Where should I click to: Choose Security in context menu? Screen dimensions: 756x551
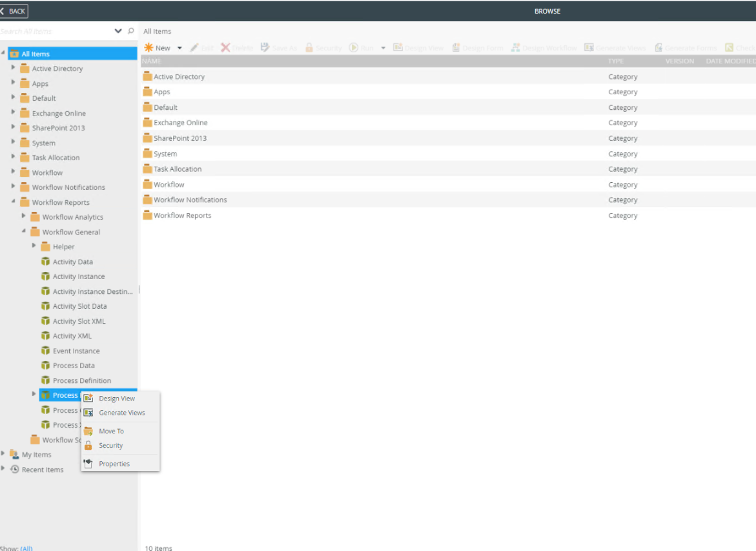[x=121, y=446]
